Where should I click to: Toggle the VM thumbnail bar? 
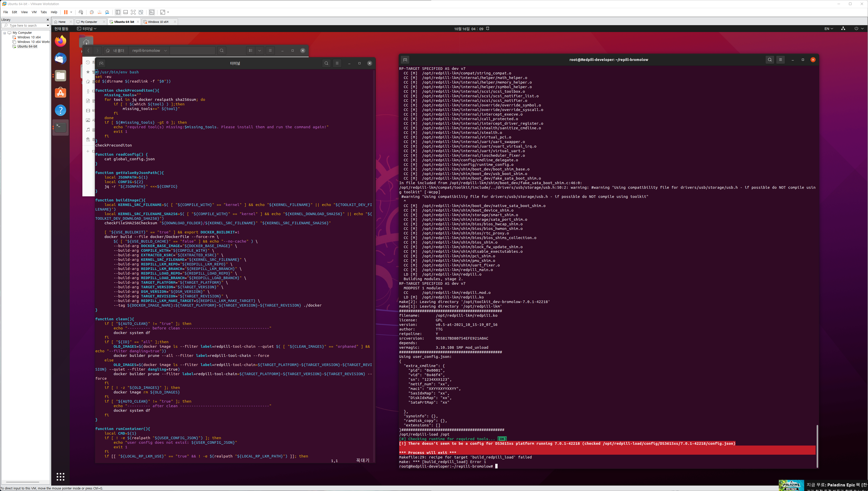(x=125, y=12)
